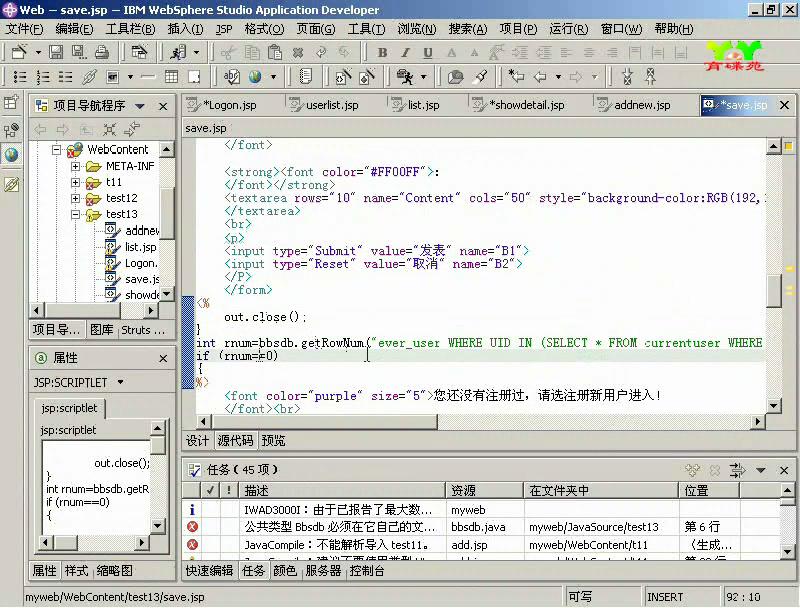
Task: Open the 服务器 servers tab
Action: 323,571
